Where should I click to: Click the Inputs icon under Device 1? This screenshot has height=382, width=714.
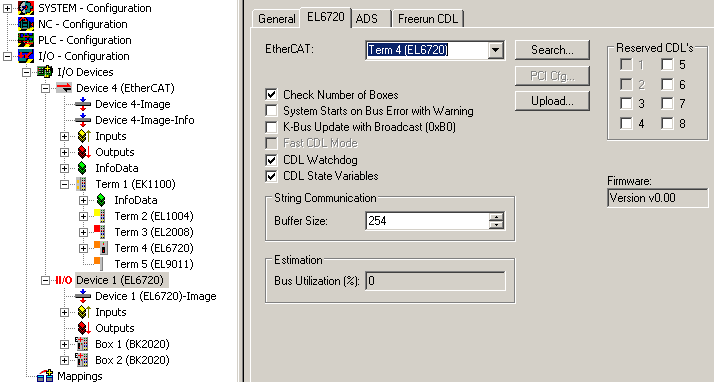click(x=84, y=312)
